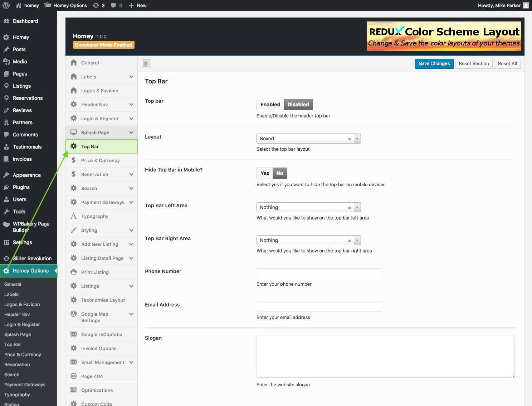Viewport: 532px width, 406px height.
Task: Click the Redux Color Scheme Layout banner
Action: pyautogui.click(x=444, y=36)
